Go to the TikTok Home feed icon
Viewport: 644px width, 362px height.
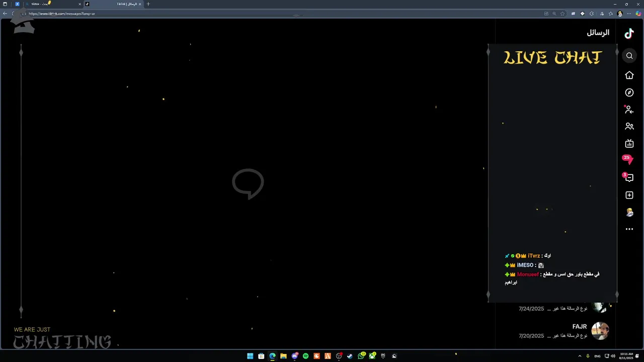(629, 75)
